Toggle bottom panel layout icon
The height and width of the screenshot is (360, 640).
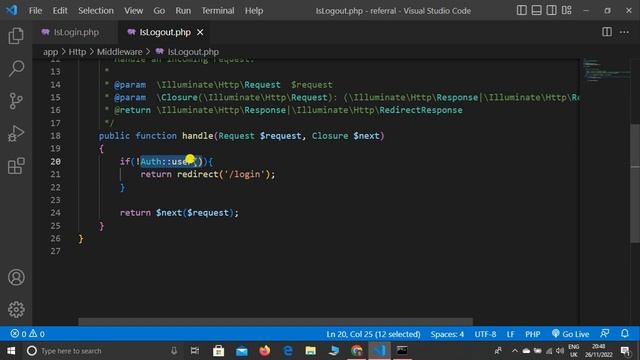536,10
